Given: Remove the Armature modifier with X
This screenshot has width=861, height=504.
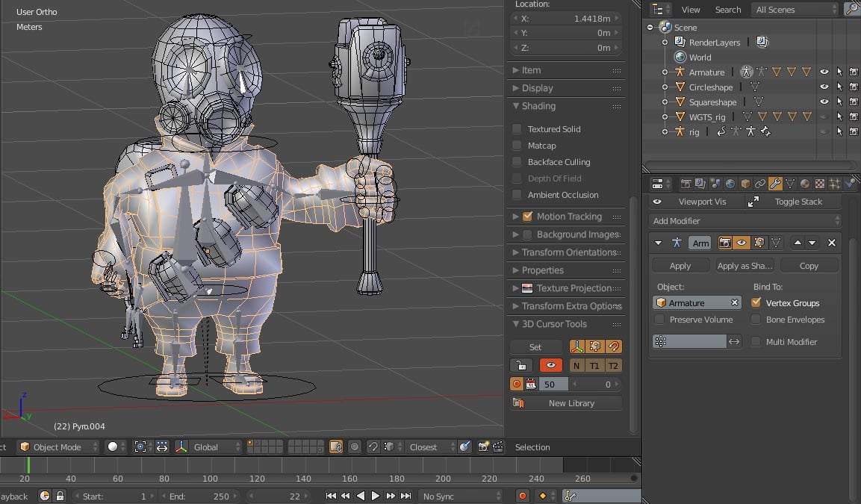Looking at the screenshot, I should 831,243.
